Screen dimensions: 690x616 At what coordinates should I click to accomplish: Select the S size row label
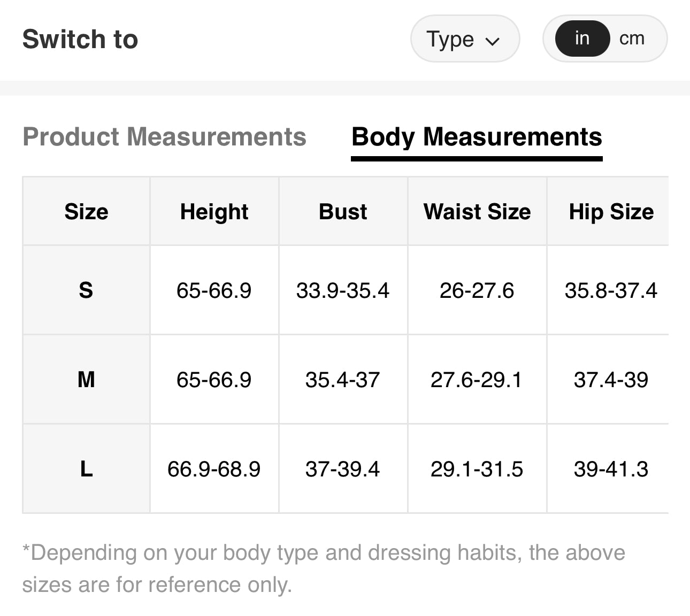[86, 290]
